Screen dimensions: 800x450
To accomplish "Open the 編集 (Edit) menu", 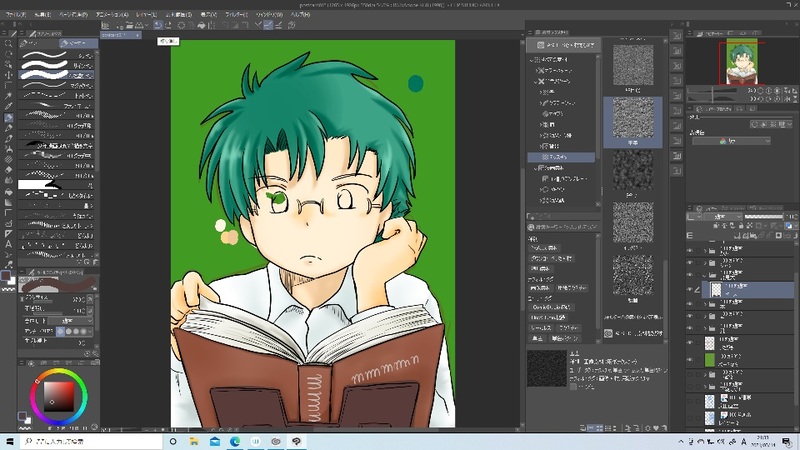I will pyautogui.click(x=43, y=15).
